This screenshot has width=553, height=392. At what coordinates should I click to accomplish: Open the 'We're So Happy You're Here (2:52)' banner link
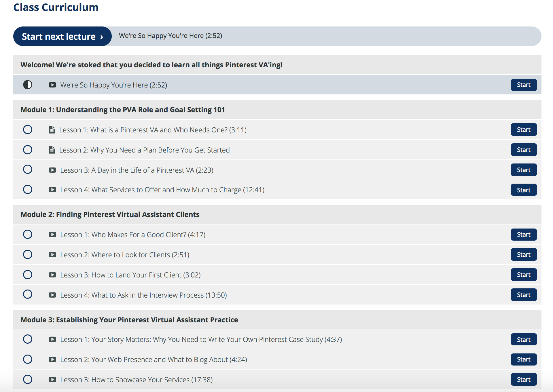tap(171, 36)
